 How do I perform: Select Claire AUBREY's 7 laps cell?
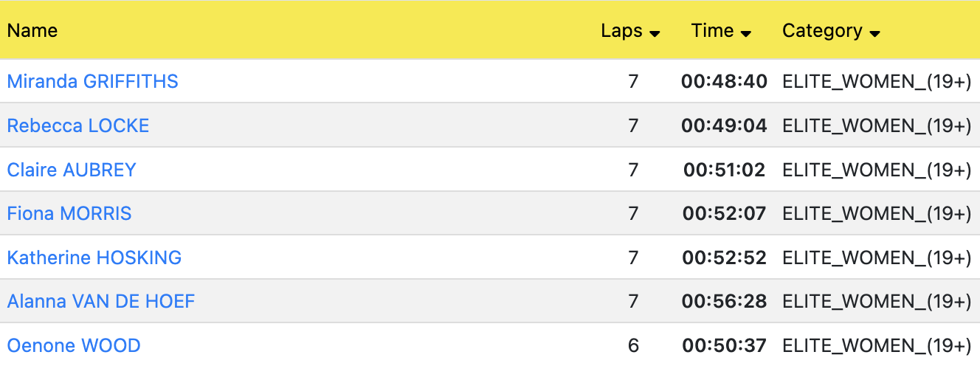point(633,170)
